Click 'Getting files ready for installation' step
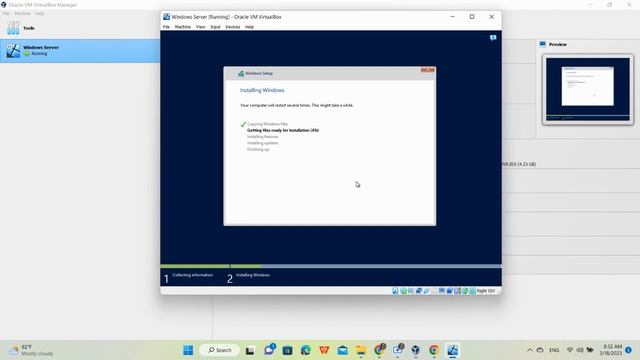Image resolution: width=640 pixels, height=360 pixels. click(x=283, y=130)
